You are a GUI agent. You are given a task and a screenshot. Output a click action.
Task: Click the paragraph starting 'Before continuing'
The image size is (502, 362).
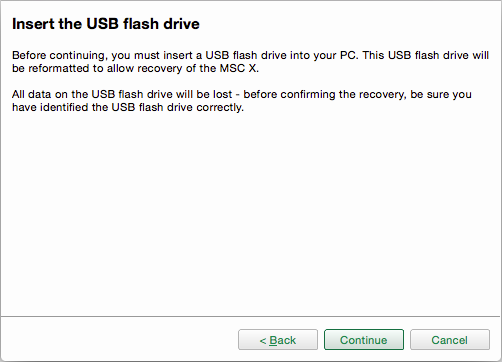tap(250, 62)
